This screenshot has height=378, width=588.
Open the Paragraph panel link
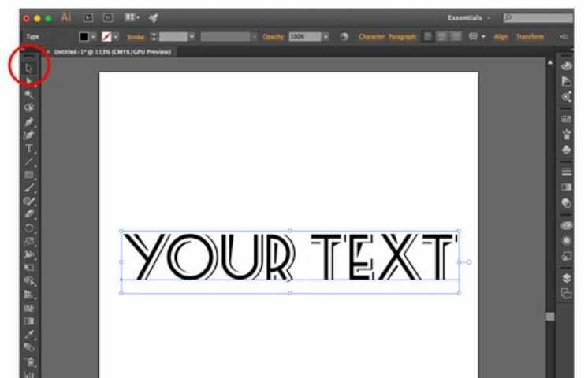pos(402,37)
